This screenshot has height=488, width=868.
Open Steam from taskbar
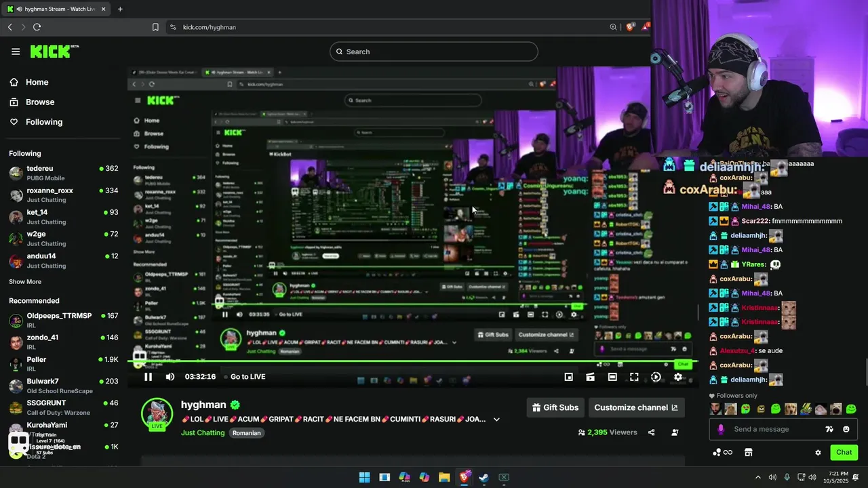484,477
